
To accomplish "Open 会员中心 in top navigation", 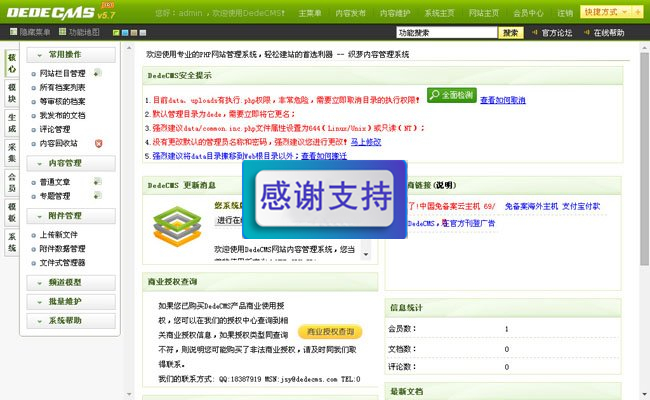I will tap(528, 13).
